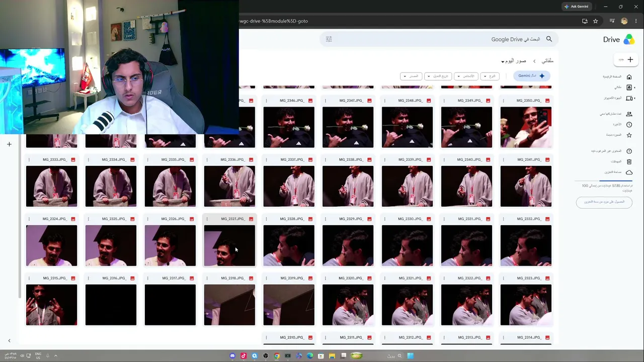Screen dimensions: 644x362
Task: Open the MG_2324.JPG thumbnail
Action: coord(51,246)
